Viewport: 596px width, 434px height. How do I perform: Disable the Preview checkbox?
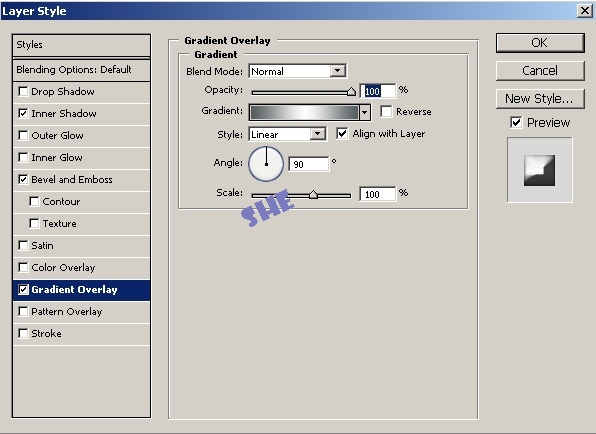(x=516, y=122)
